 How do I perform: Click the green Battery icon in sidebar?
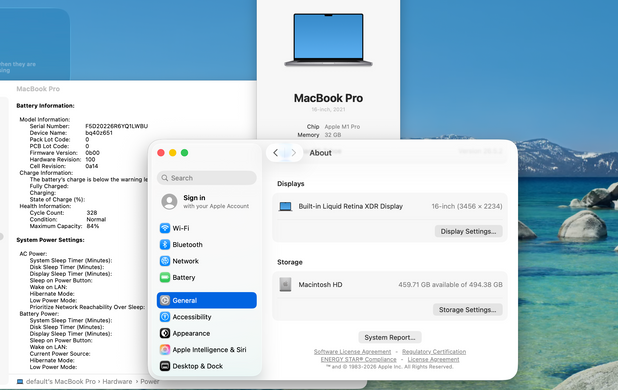click(165, 277)
